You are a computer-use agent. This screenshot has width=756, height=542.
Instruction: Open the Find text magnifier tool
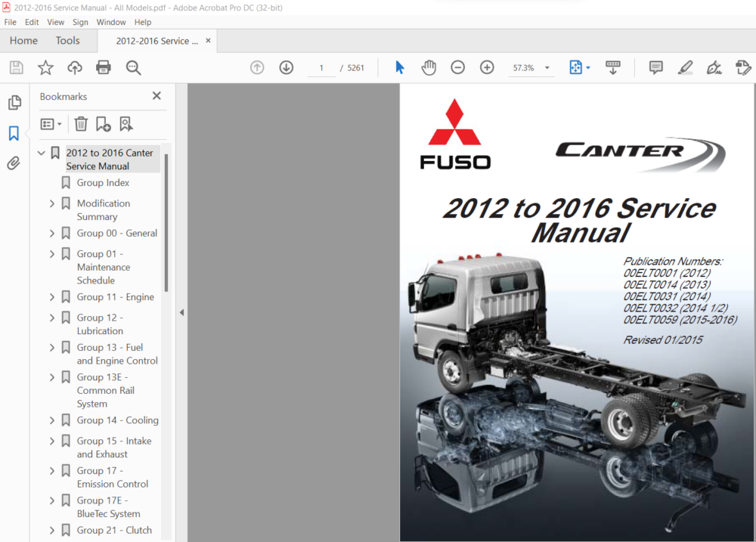click(133, 67)
